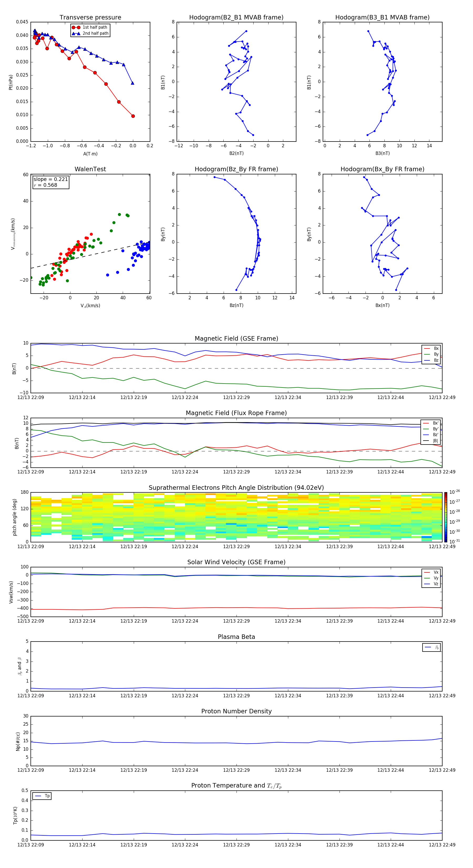Click the "V_A(km/s)" x-axis label
The image size is (473, 868).
[90, 306]
